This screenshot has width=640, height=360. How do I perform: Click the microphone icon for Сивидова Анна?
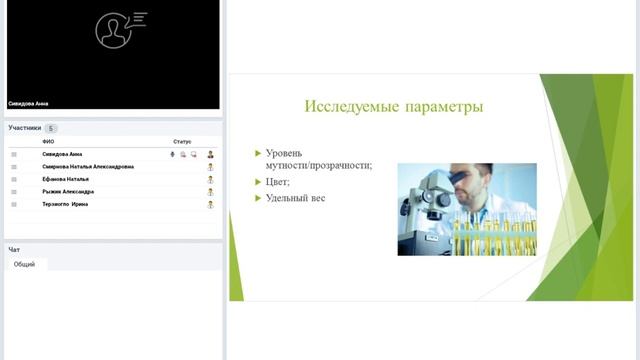(x=172, y=154)
